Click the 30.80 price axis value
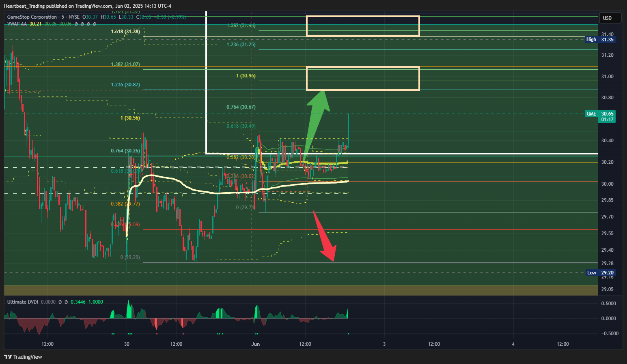The width and height of the screenshot is (627, 364). (x=607, y=98)
